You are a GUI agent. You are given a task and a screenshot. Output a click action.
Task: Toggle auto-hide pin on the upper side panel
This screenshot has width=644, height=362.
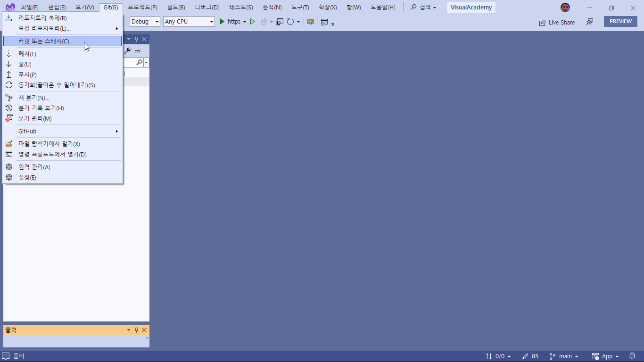(136, 39)
